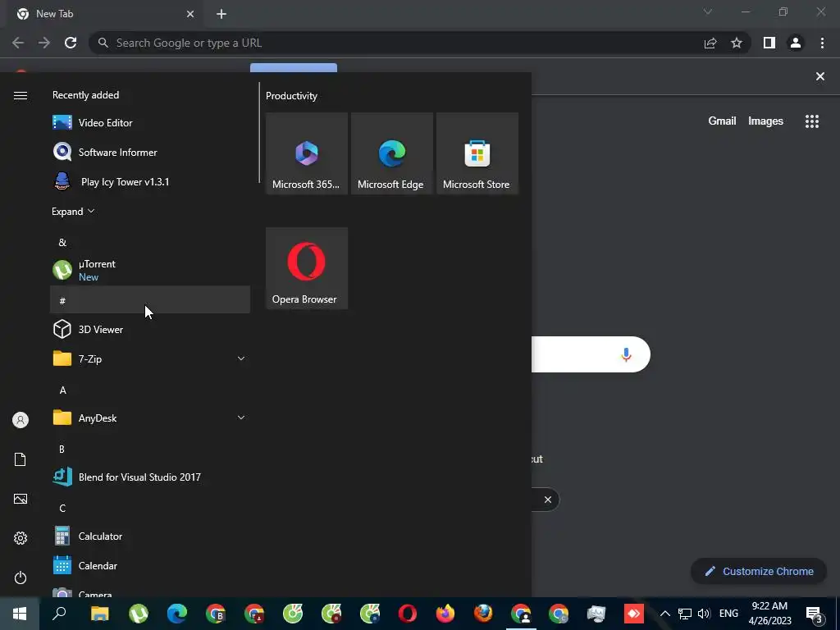The height and width of the screenshot is (630, 840).
Task: Open network status in system tray
Action: pyautogui.click(x=685, y=614)
